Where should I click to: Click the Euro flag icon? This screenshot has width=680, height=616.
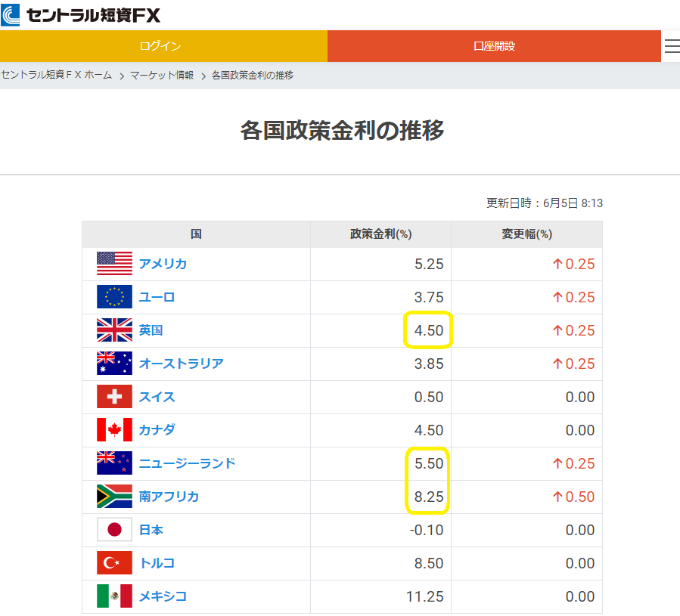click(x=114, y=297)
